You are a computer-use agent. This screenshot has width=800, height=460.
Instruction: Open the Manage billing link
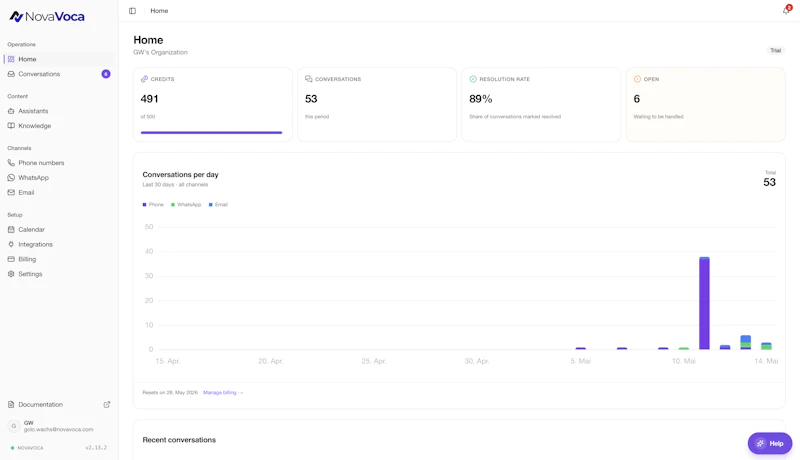pos(223,393)
